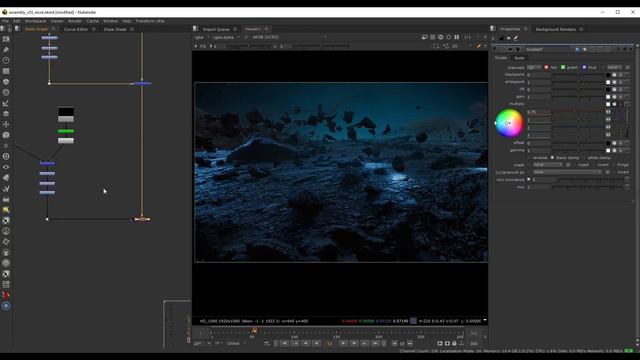Image resolution: width=640 pixels, height=360 pixels.
Task: Open the Draw nodes toolbar menu
Action: click(x=6, y=49)
